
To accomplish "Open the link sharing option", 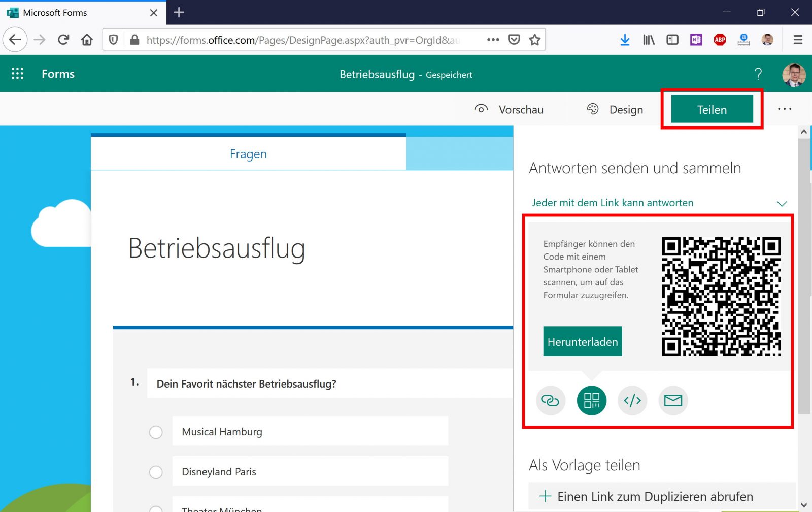I will coord(551,400).
